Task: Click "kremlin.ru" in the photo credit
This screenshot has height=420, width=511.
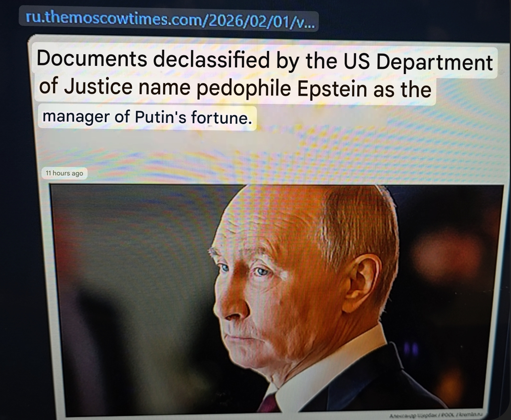Action: 472,415
